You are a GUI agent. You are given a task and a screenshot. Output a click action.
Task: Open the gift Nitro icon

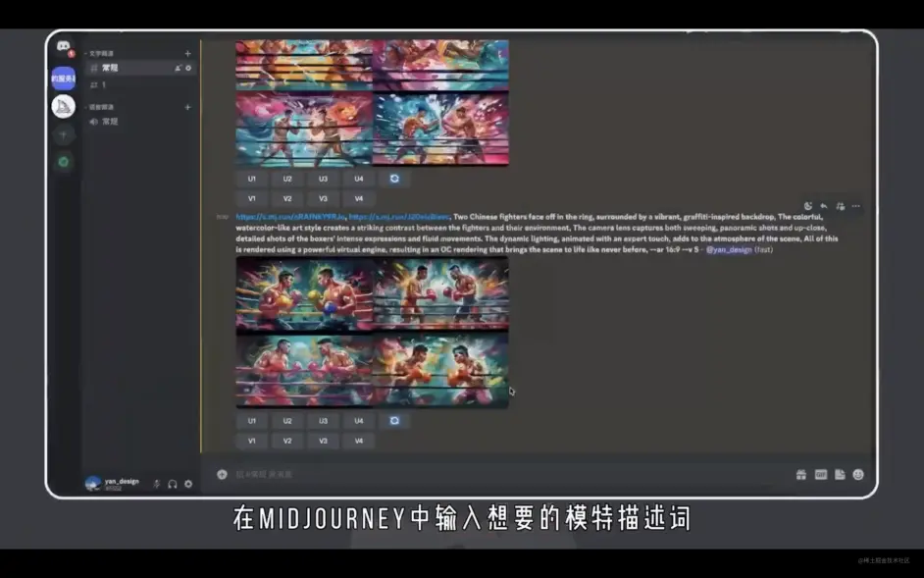[800, 475]
